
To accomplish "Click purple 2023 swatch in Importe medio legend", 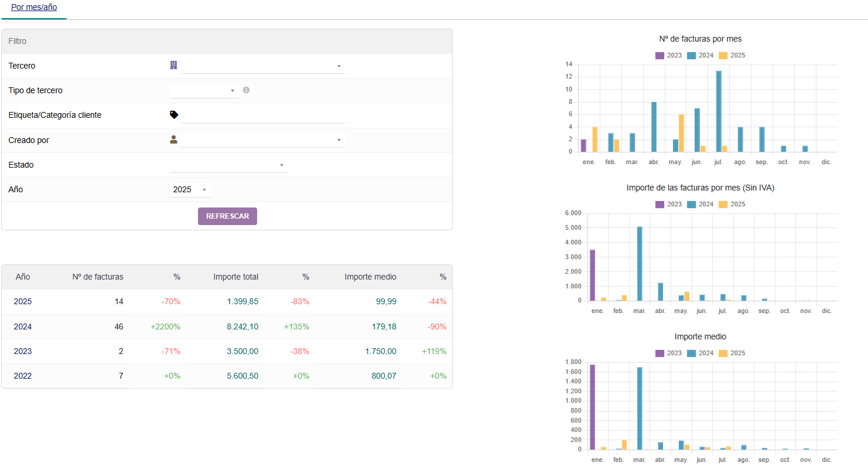I will 660,353.
